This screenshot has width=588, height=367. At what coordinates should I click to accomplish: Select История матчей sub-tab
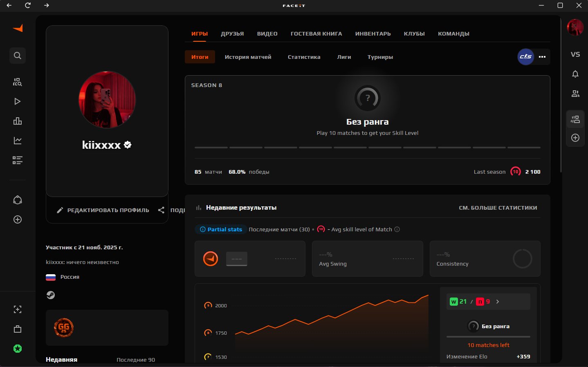point(248,57)
